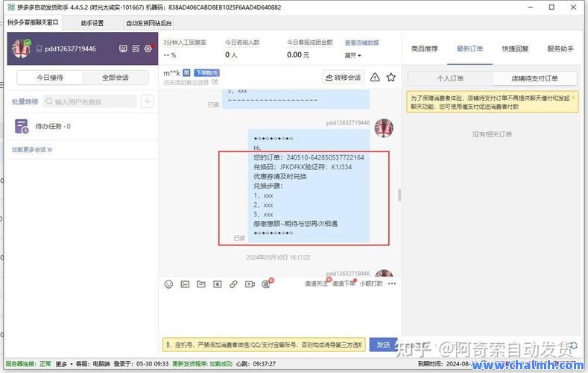Open the settings gear in the purple header
Viewport: 588px width, 373px height.
point(148,48)
